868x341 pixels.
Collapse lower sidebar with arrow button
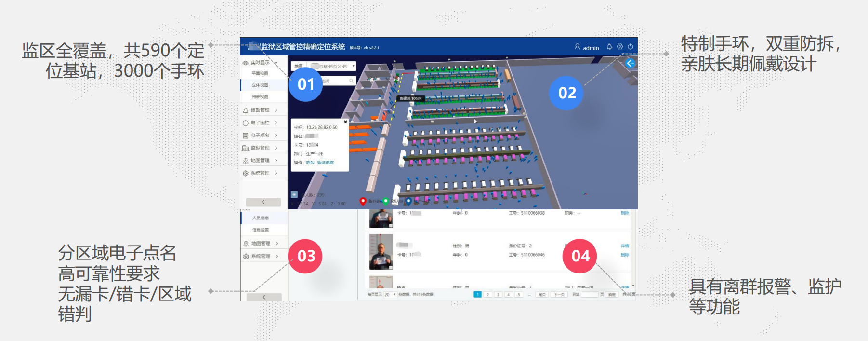pyautogui.click(x=264, y=297)
